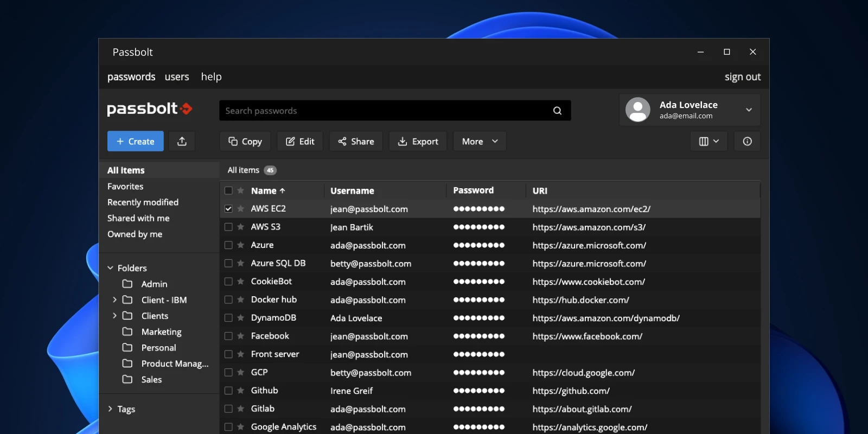Image resolution: width=868 pixels, height=434 pixels.
Task: Select the Recently modified filter
Action: point(143,202)
